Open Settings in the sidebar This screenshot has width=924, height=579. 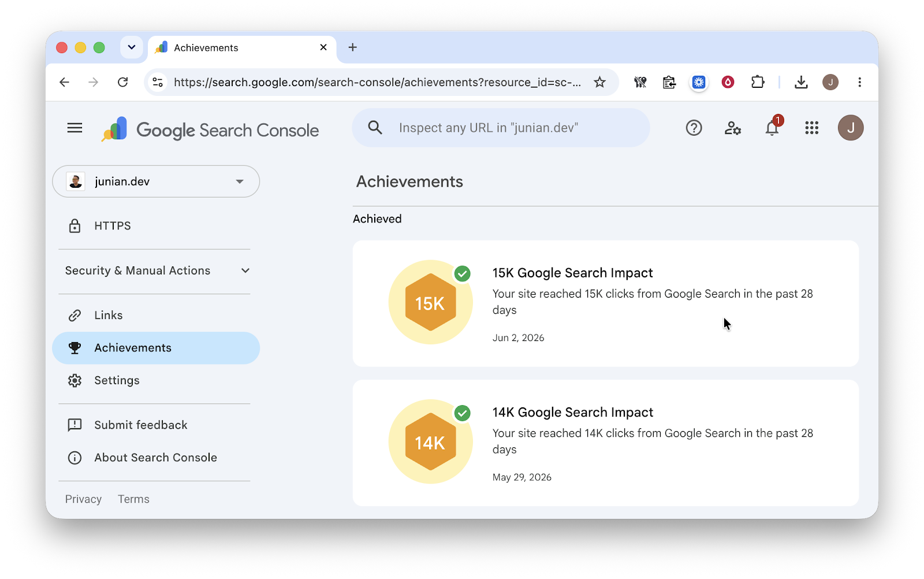coord(156,380)
